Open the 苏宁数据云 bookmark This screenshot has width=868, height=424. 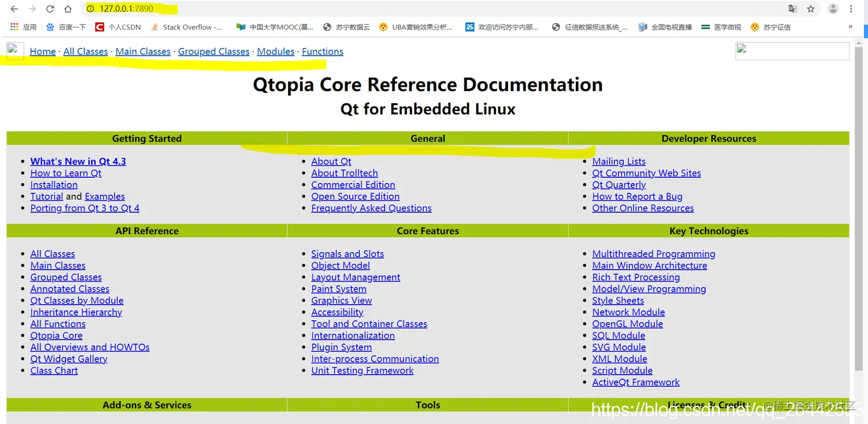pyautogui.click(x=347, y=27)
